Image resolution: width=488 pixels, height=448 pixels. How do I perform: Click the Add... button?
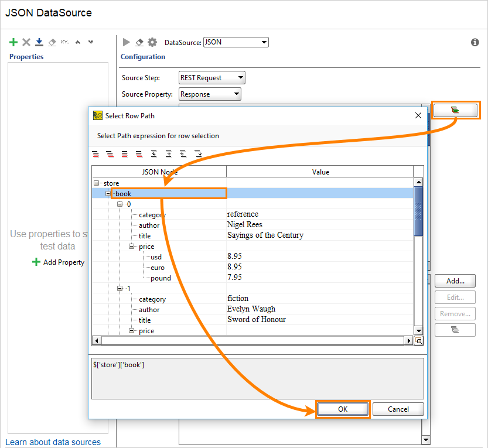(x=455, y=281)
